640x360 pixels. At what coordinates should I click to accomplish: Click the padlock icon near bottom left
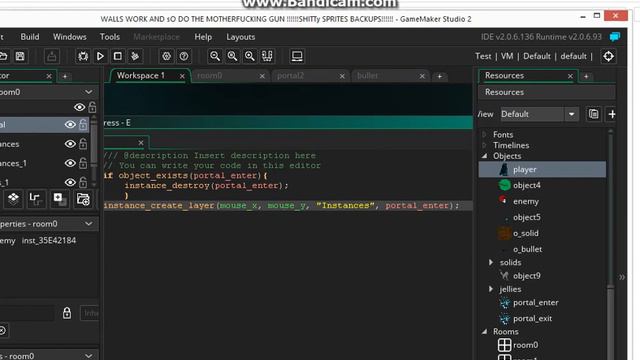click(67, 313)
